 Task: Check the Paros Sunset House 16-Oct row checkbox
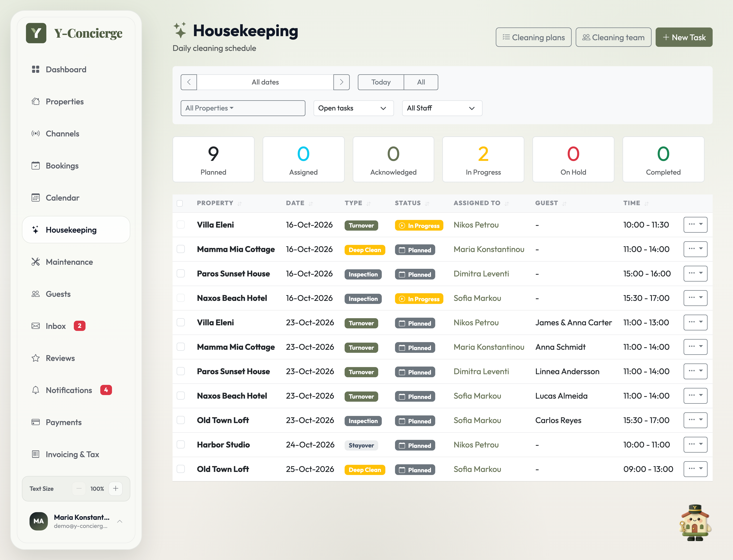click(x=181, y=273)
